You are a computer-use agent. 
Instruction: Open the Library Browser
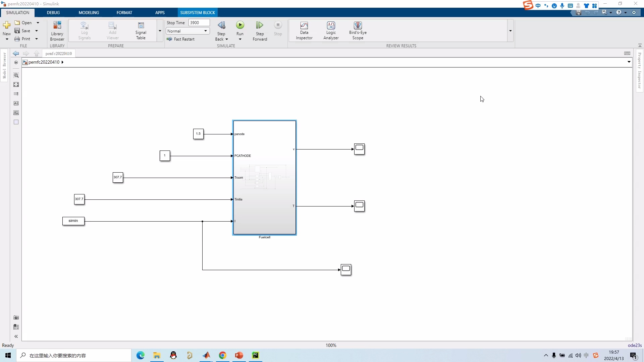57,31
